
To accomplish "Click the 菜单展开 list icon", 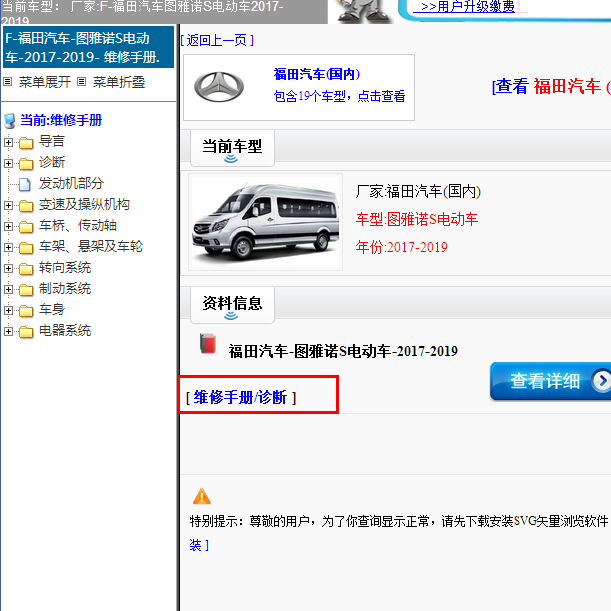I will pyautogui.click(x=8, y=82).
